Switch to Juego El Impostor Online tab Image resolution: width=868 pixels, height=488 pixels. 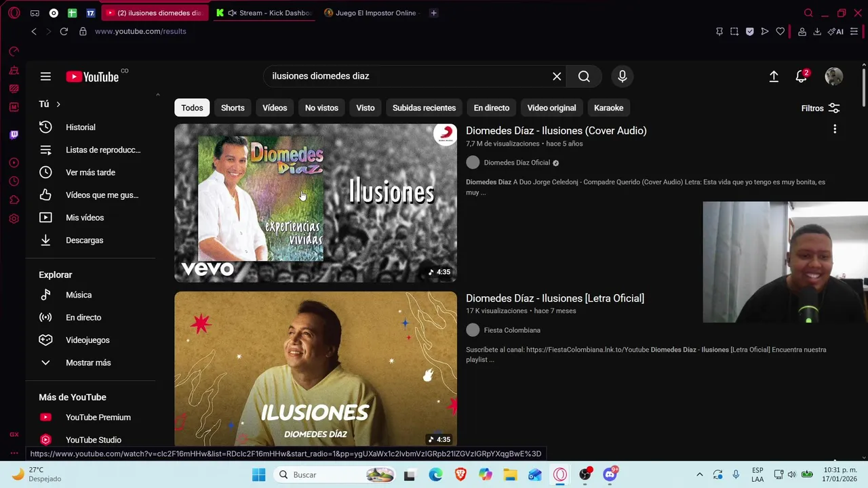tap(370, 13)
